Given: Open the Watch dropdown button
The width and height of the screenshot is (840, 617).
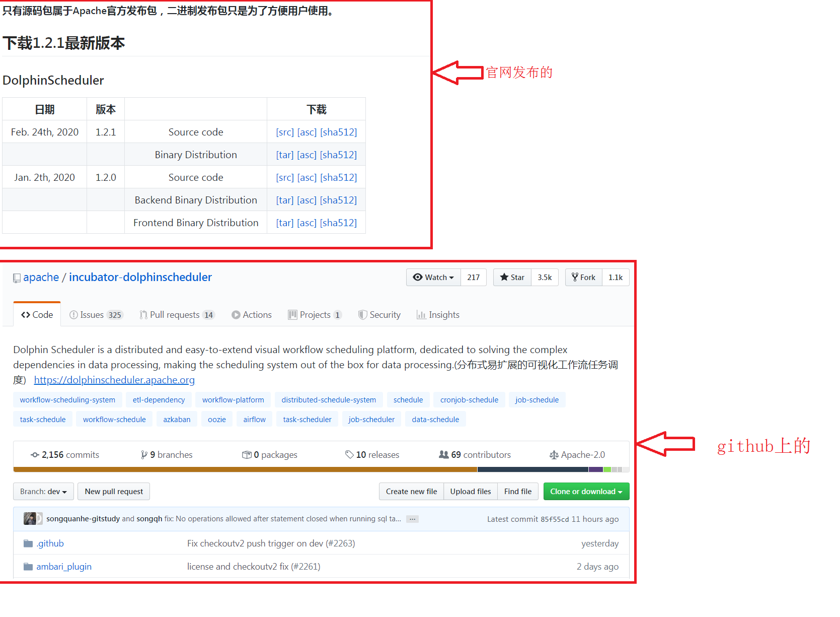Looking at the screenshot, I should tap(433, 278).
